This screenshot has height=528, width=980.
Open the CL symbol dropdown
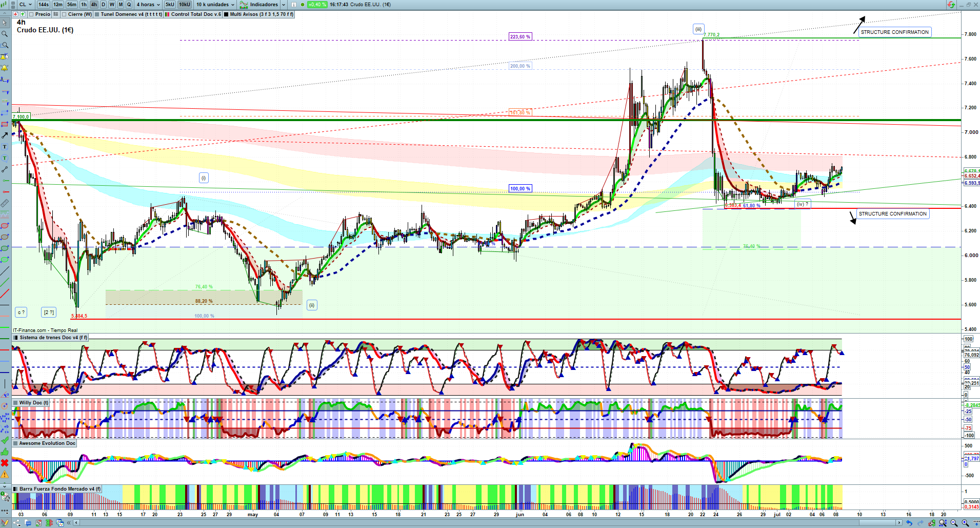[26, 5]
